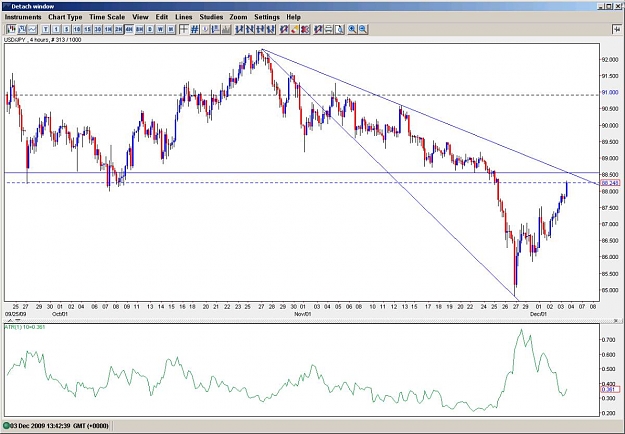Open the Instruments menu
625x434 pixels.
tap(23, 17)
